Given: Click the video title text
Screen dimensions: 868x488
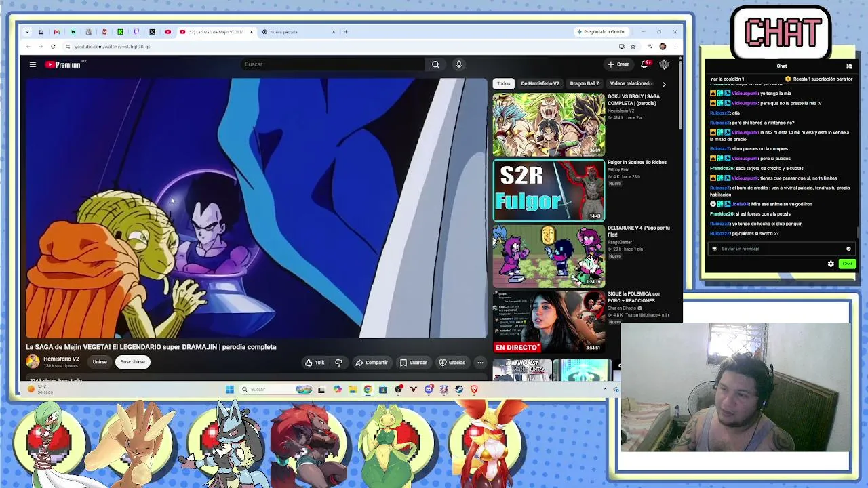Looking at the screenshot, I should click(x=151, y=347).
